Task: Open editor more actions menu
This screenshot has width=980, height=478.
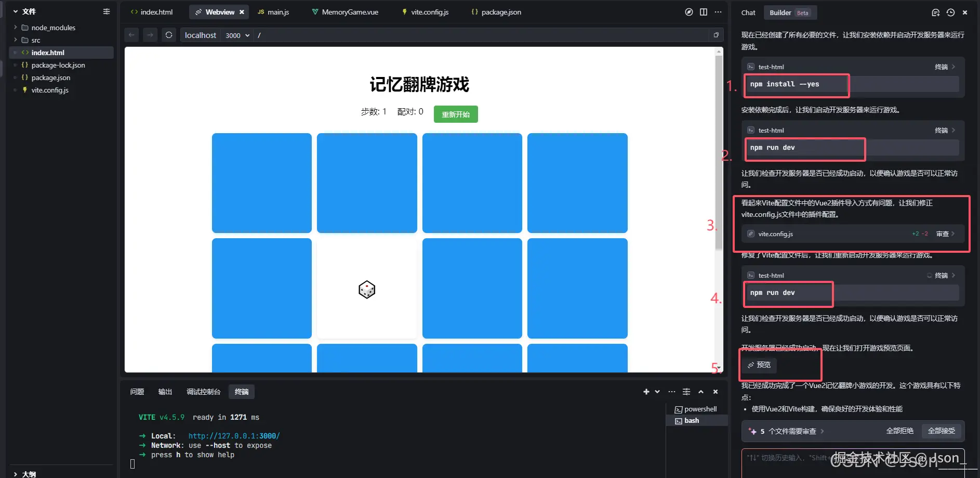Action: [718, 12]
